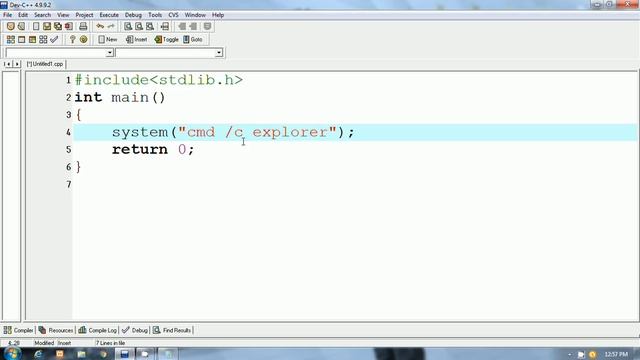Click the Help question mark icon
Viewport: 640px width, 360px height.
tap(72, 40)
